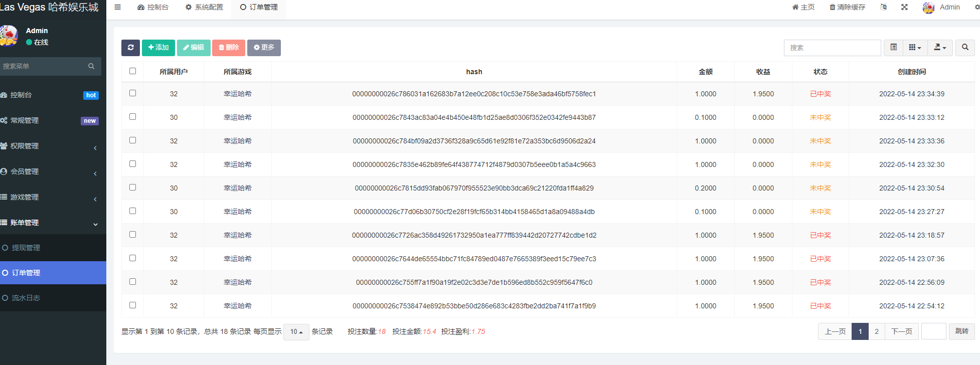The width and height of the screenshot is (980, 365).
Task: Open the columns visibility dropdown
Action: tap(915, 48)
